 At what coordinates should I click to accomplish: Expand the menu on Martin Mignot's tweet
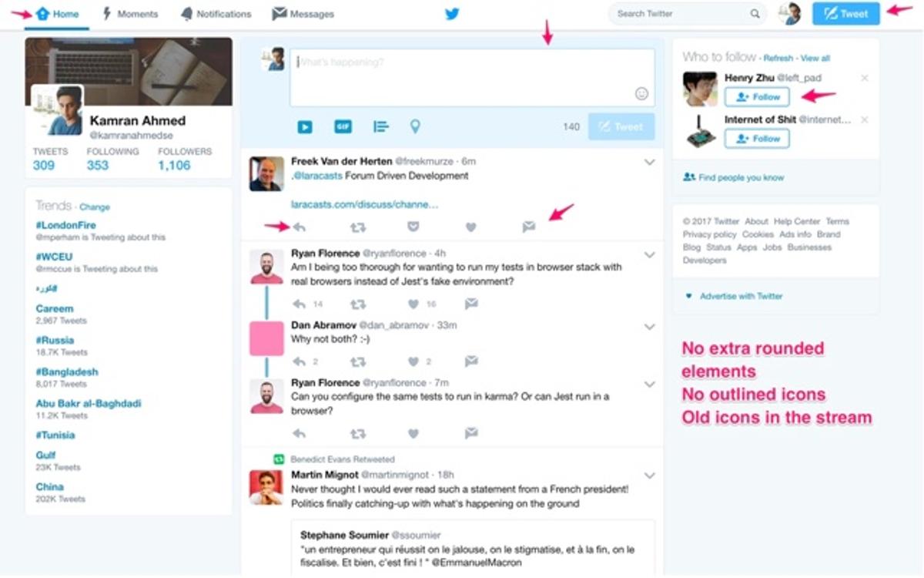coord(649,476)
